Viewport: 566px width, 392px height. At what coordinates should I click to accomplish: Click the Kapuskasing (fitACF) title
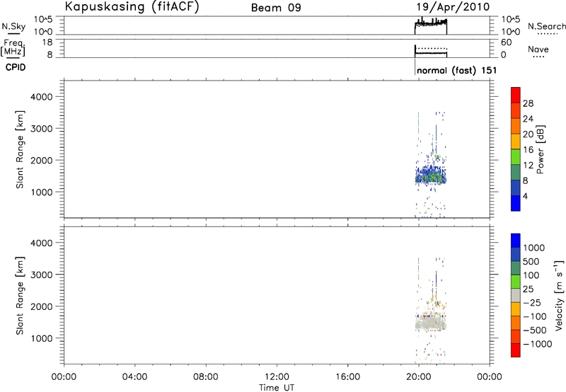tap(132, 7)
